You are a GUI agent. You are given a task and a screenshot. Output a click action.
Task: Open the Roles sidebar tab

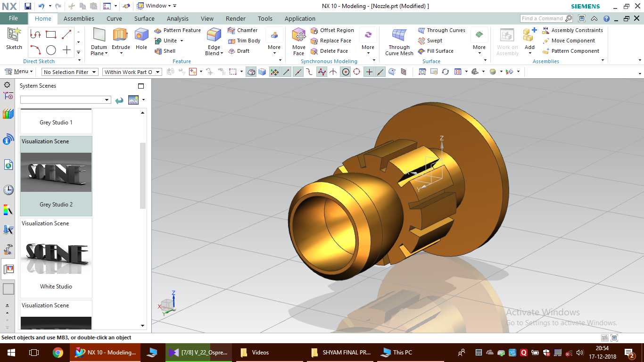(8, 249)
